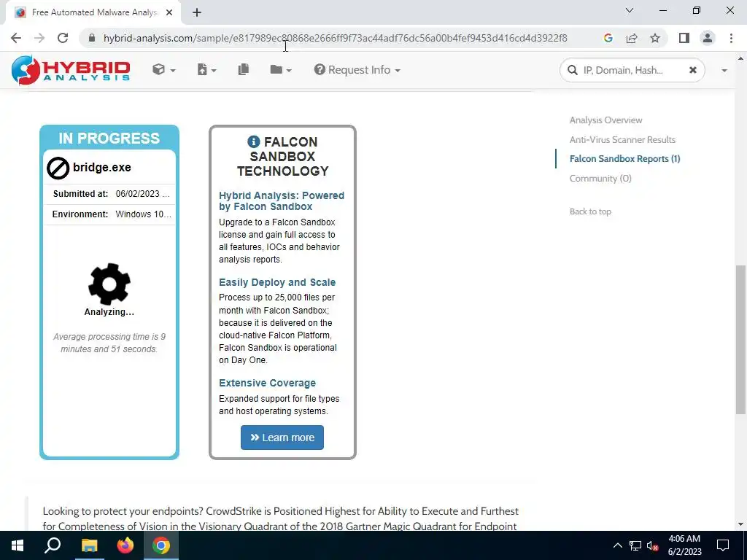747x560 pixels.
Task: Click the share page icon
Action: point(632,38)
